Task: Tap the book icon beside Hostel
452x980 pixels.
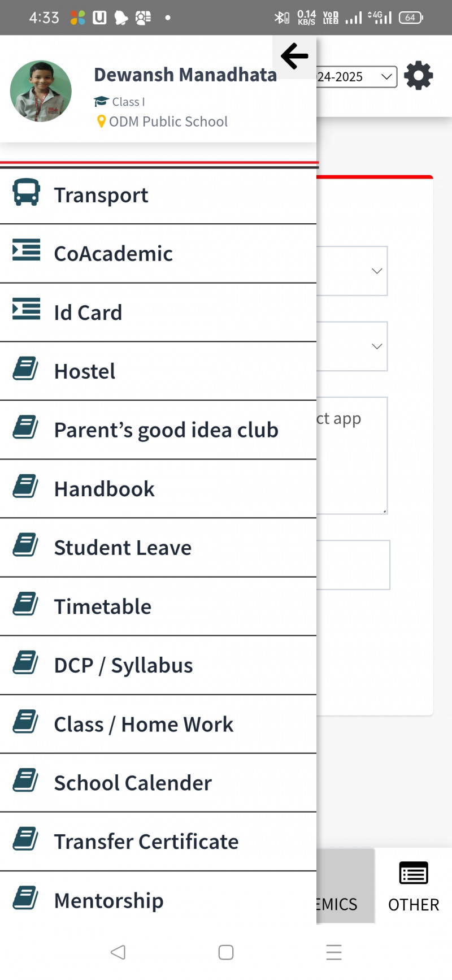Action: [25, 368]
